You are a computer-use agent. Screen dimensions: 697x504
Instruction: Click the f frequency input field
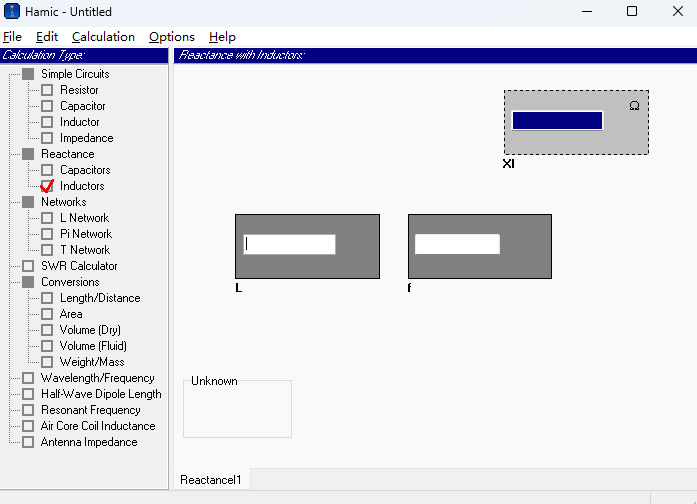[457, 244]
